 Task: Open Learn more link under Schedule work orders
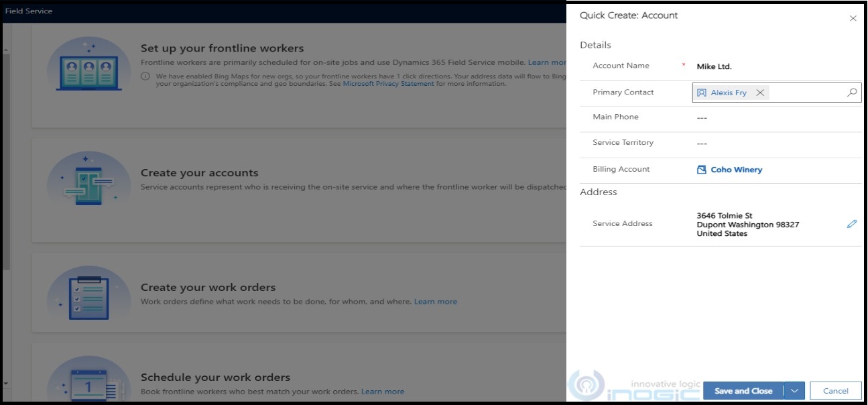(x=383, y=392)
